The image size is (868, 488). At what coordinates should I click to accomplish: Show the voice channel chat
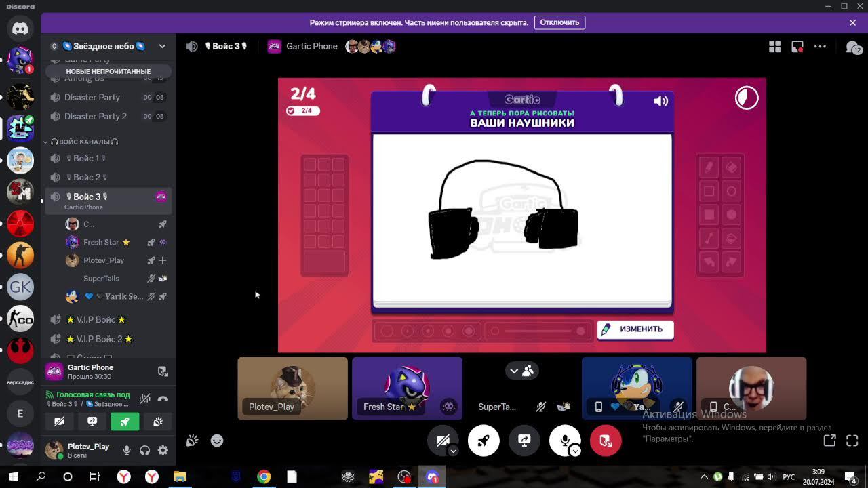click(x=853, y=47)
